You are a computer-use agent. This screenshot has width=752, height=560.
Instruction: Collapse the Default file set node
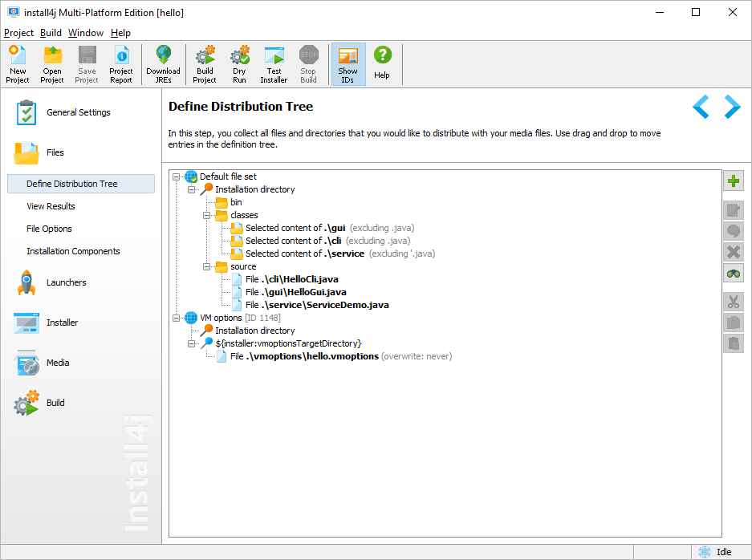tap(177, 177)
